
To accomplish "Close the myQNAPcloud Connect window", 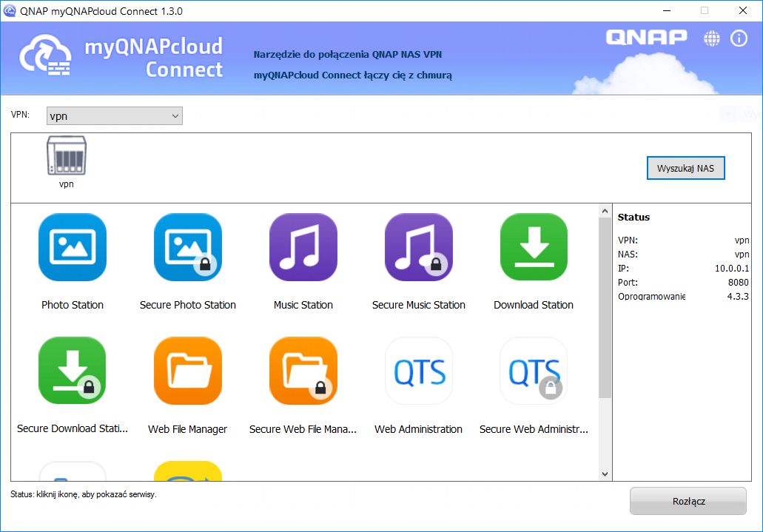I will (x=742, y=10).
